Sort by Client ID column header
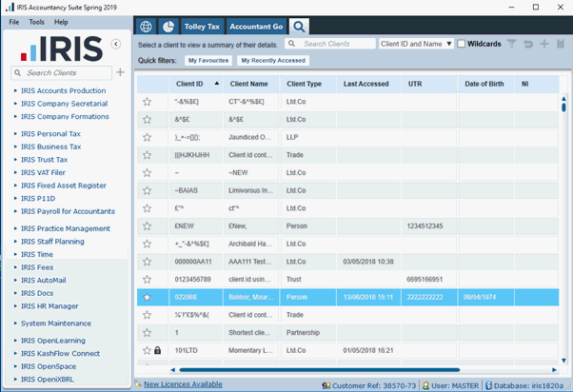This screenshot has width=573, height=392. (x=196, y=84)
